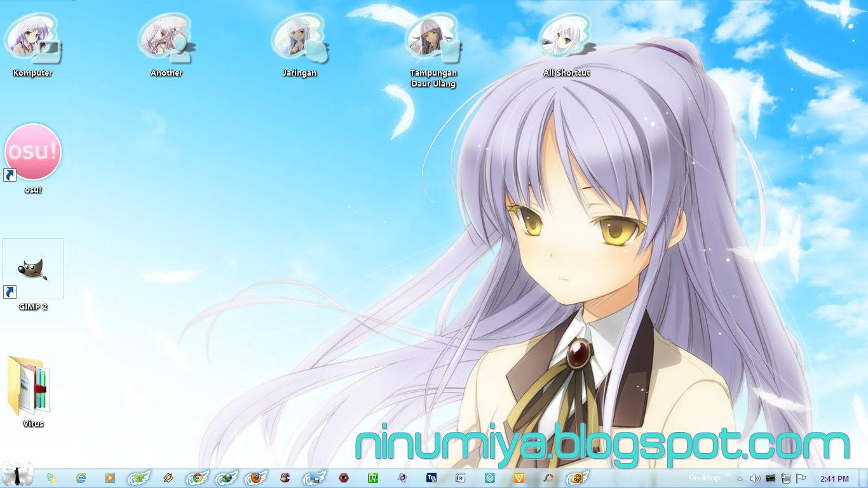The height and width of the screenshot is (488, 868).
Task: Launch the osu! shortcut
Action: point(33,158)
